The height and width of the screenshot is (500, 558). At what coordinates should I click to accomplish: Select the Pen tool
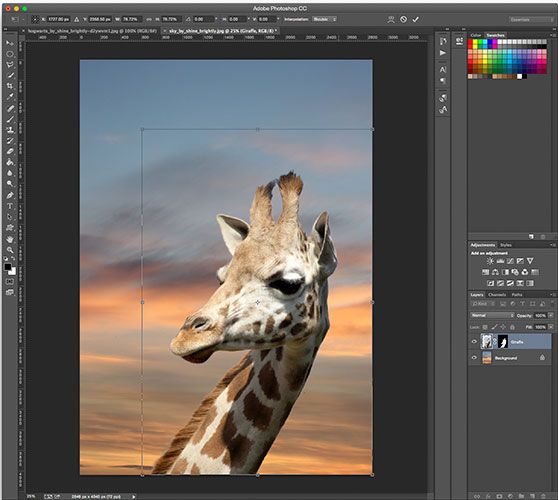click(10, 195)
